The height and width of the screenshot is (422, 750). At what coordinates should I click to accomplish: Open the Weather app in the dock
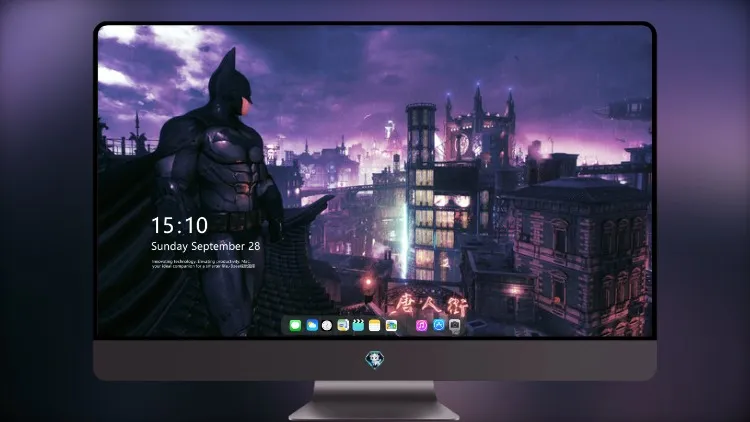pyautogui.click(x=311, y=325)
